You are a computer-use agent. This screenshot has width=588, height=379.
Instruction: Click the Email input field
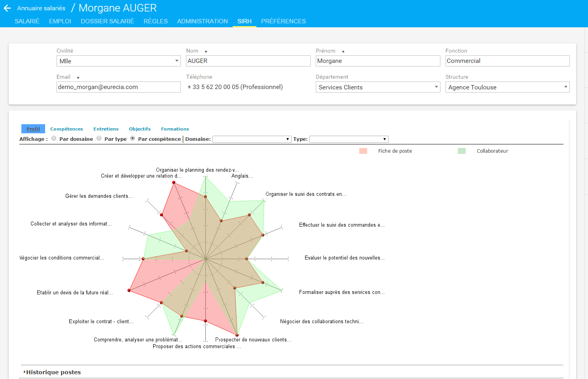coord(119,87)
